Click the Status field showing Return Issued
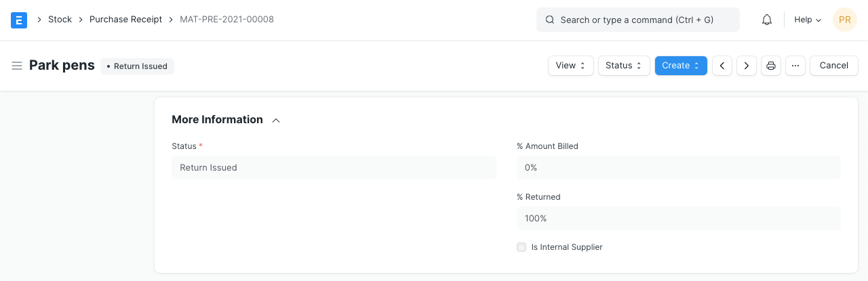This screenshot has width=868, height=281. tap(334, 168)
